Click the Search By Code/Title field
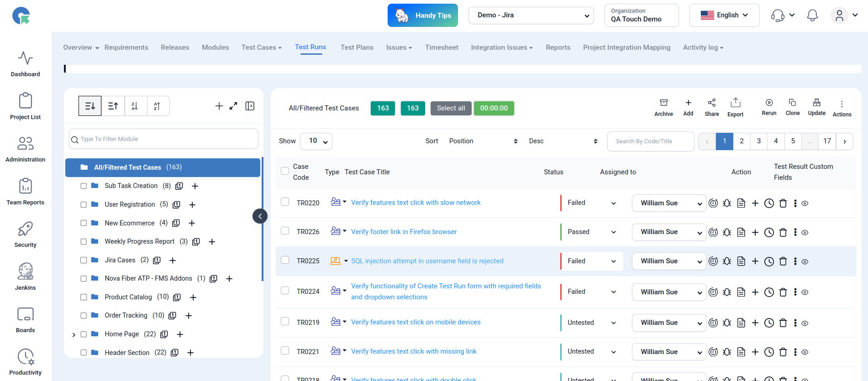The image size is (868, 381). click(651, 141)
